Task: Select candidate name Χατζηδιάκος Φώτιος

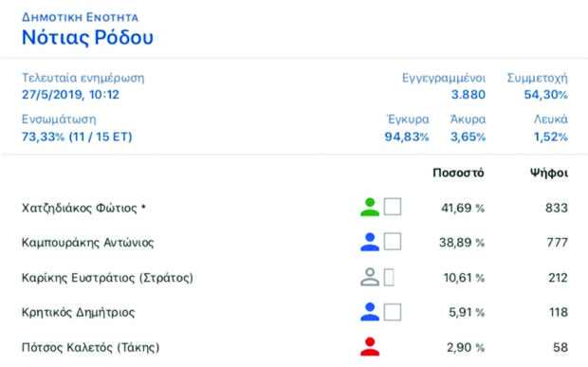Action: (x=83, y=208)
